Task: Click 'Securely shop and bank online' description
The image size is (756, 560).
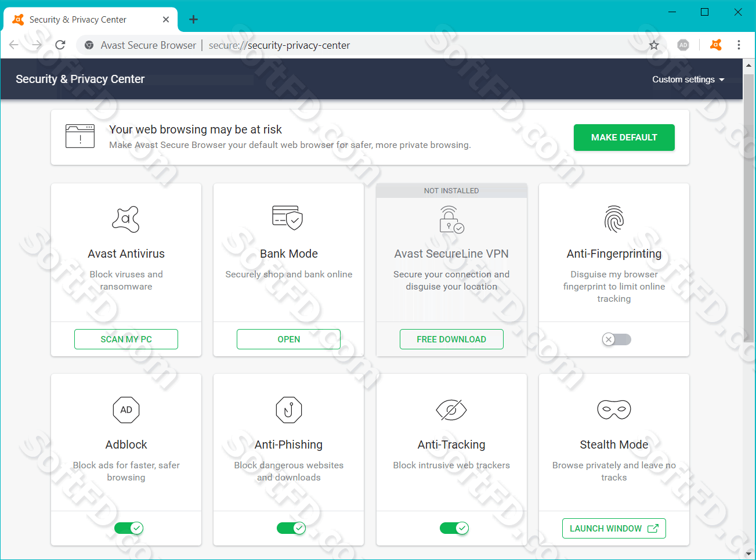Action: point(288,274)
